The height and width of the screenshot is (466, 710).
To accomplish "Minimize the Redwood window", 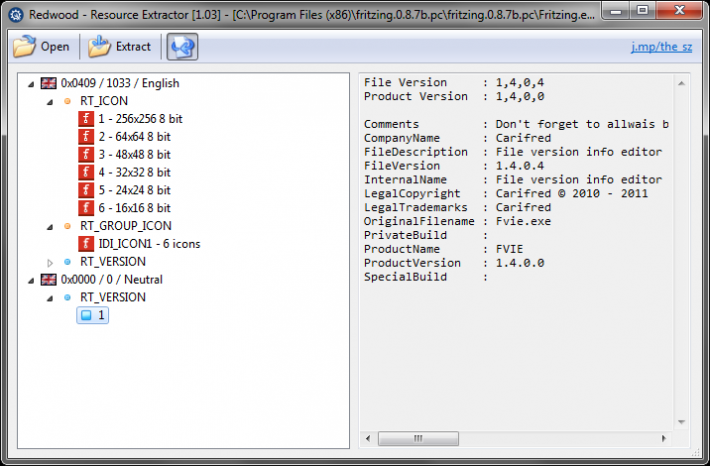I will (616, 10).
